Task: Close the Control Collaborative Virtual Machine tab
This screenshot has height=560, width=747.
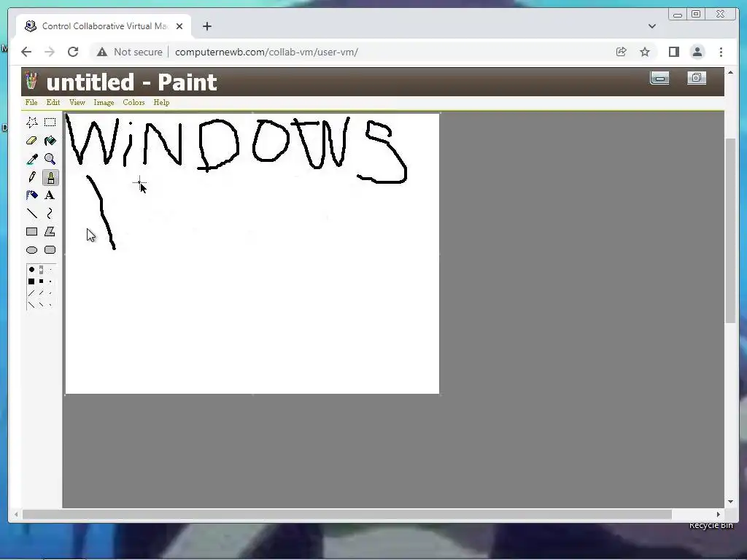Action: 179,26
